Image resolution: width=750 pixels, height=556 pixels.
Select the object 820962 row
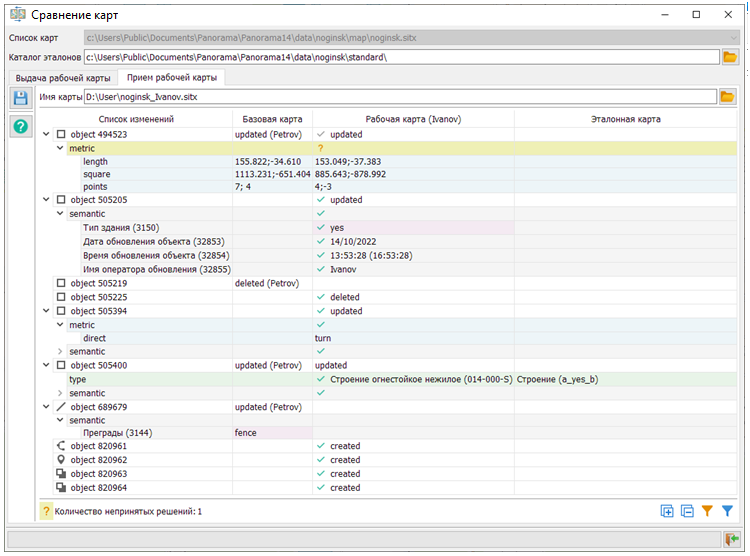[98, 460]
